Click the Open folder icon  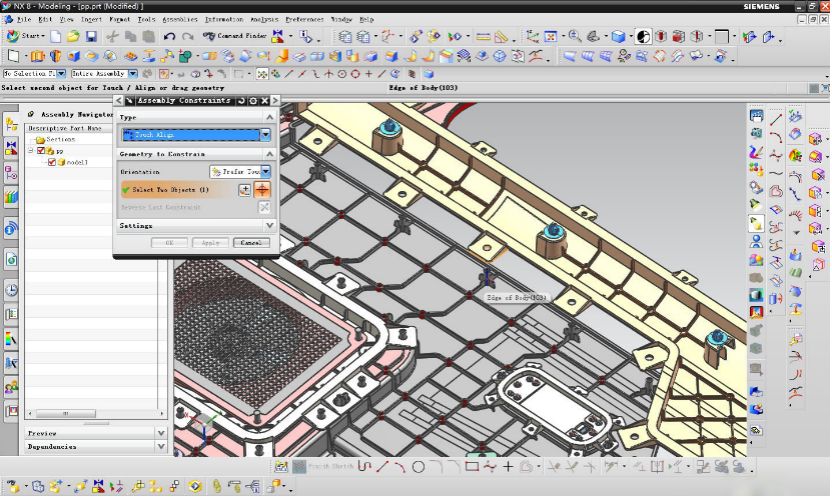[73, 37]
